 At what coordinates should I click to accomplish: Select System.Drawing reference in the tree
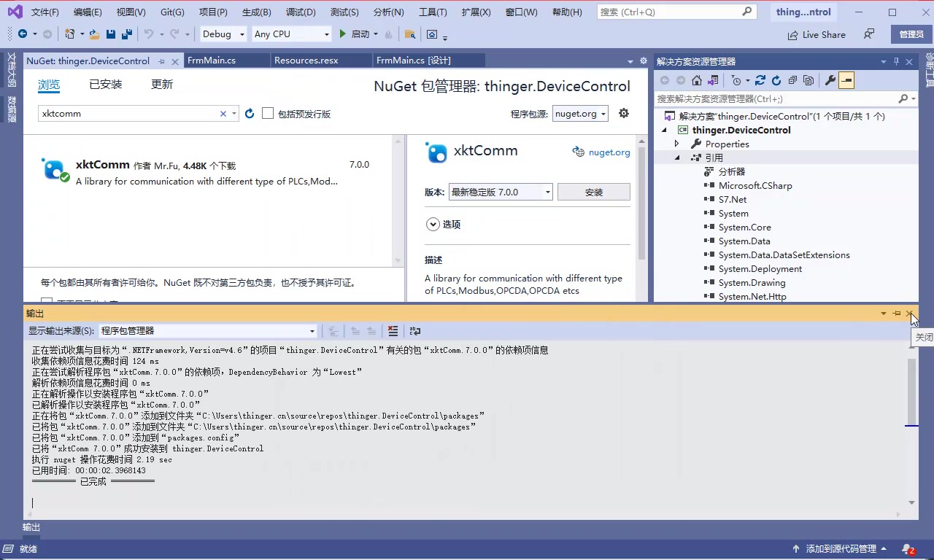(x=752, y=283)
